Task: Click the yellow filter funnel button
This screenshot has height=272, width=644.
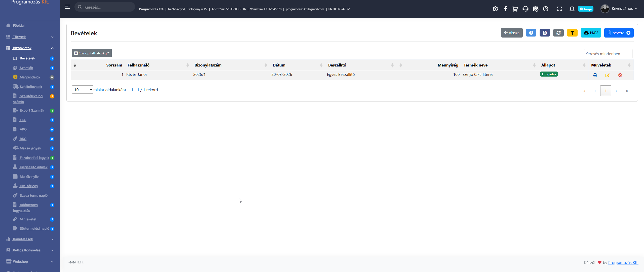Action: [x=572, y=33]
